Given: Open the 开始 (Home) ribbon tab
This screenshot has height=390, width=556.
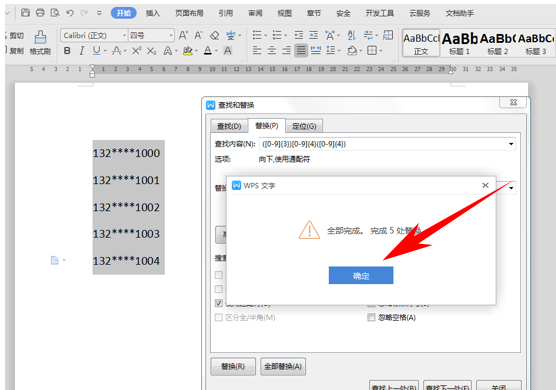Looking at the screenshot, I should pos(123,13).
